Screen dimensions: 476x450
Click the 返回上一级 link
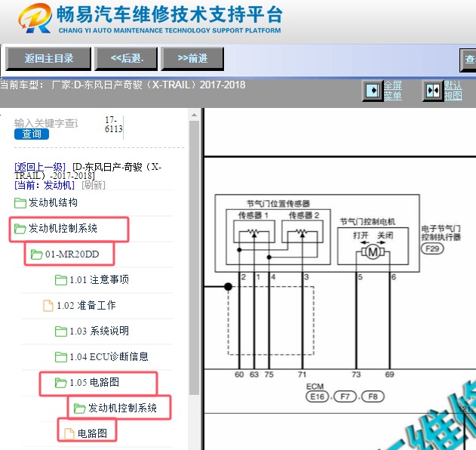tap(40, 167)
